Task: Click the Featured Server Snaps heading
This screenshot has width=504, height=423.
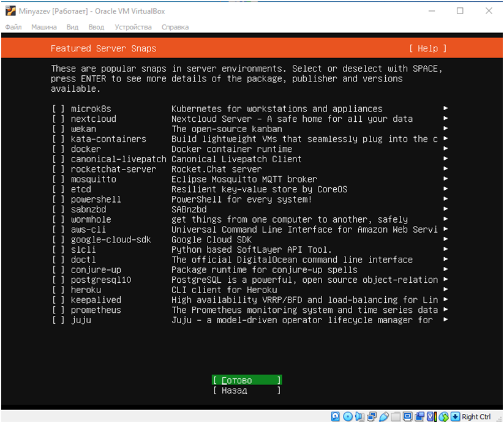Action: pos(103,48)
